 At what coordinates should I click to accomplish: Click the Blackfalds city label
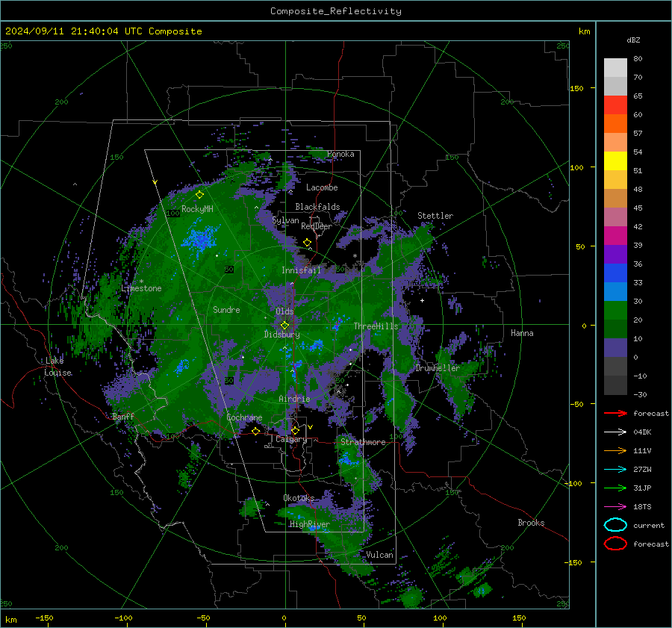317,207
